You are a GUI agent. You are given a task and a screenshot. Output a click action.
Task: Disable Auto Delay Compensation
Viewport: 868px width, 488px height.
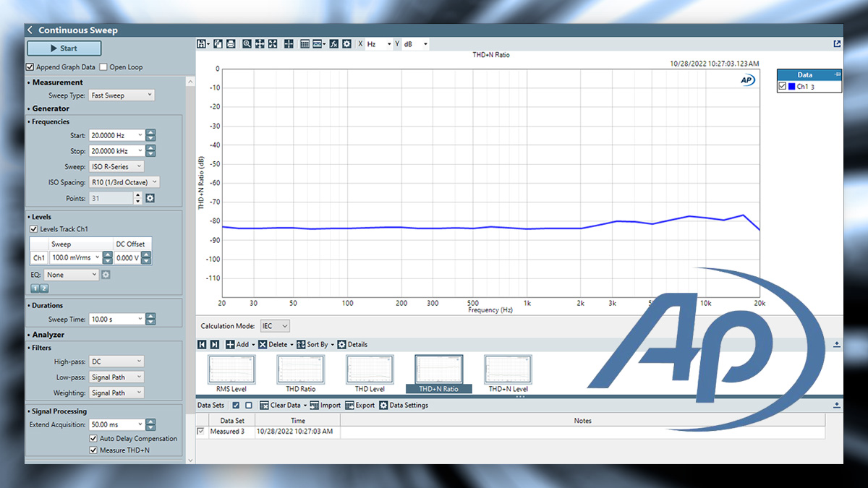coord(93,438)
